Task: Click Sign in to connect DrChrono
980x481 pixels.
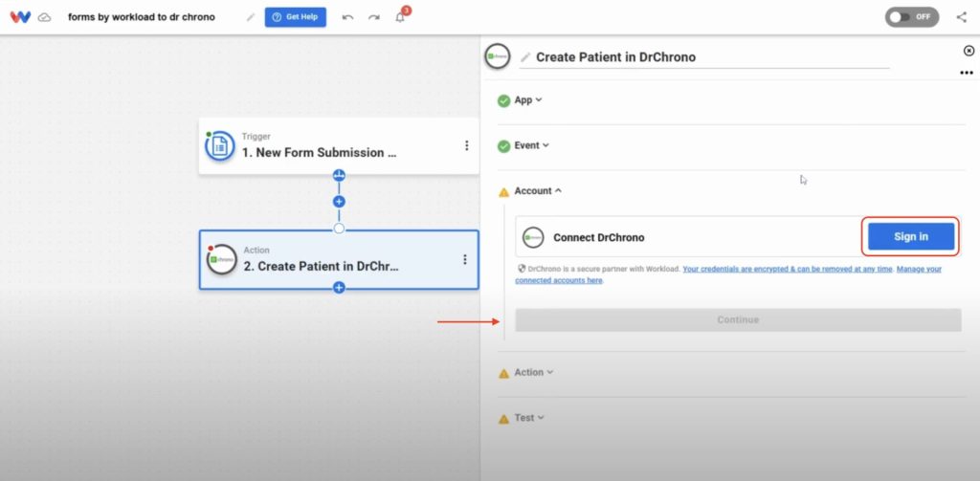Action: 911,237
